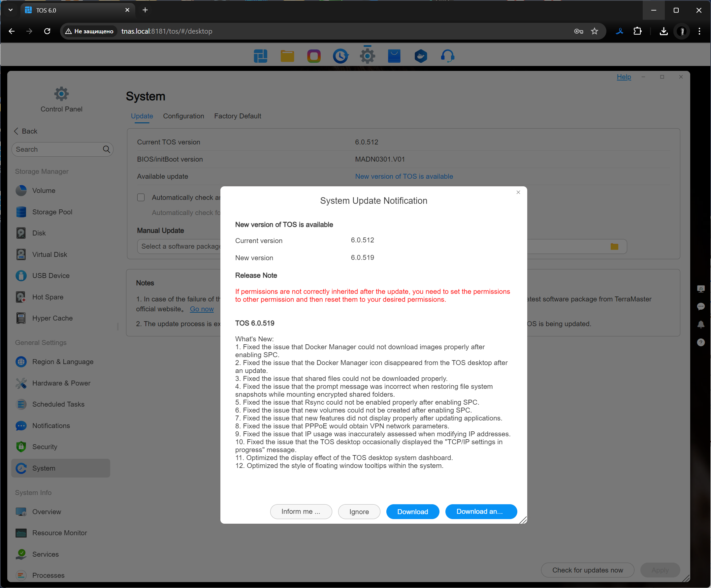The image size is (711, 588).
Task: Click the Download button in update dialog
Action: point(412,511)
